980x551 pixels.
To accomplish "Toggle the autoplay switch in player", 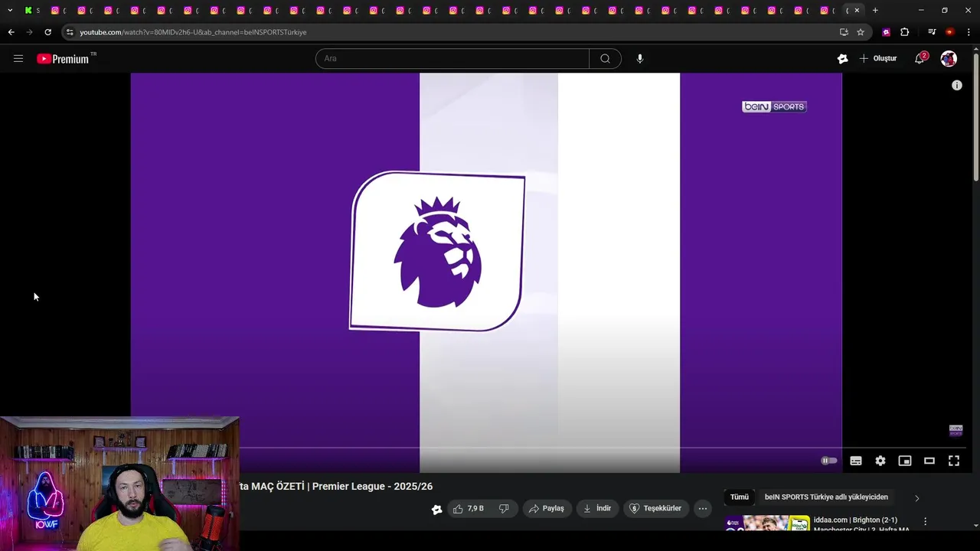I will tap(828, 461).
